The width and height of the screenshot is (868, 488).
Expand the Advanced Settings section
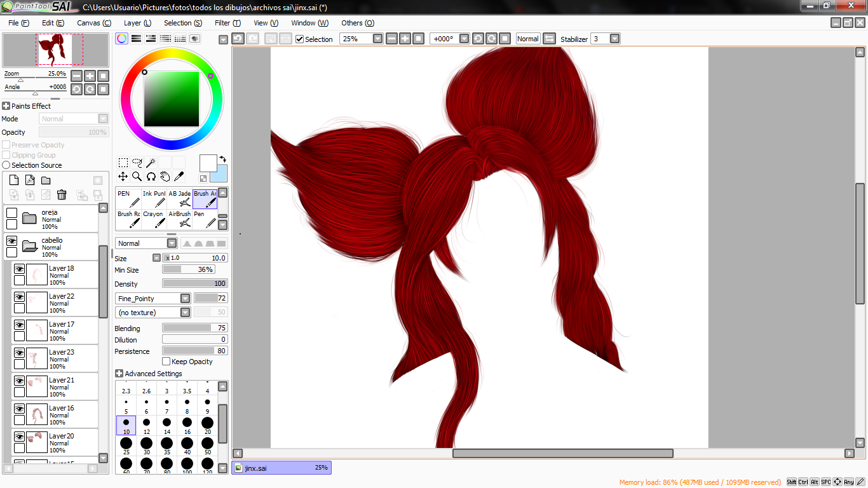click(119, 374)
